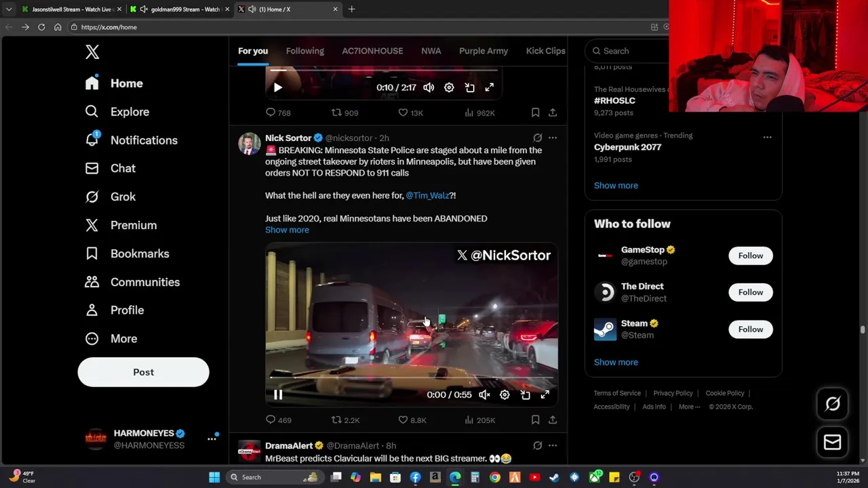This screenshot has width=868, height=488.
Task: Open Explore in left navigation
Action: [117, 112]
